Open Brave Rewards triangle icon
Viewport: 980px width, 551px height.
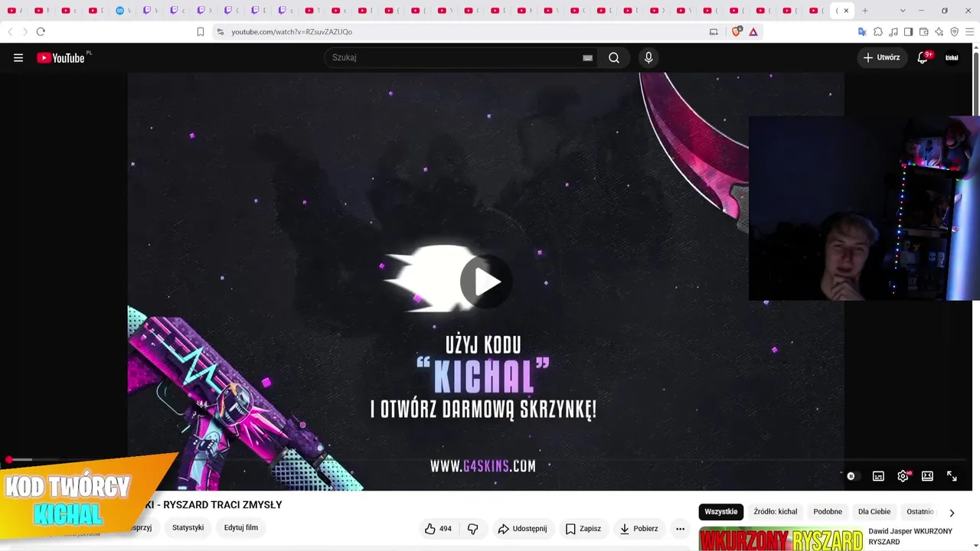[x=753, y=31]
